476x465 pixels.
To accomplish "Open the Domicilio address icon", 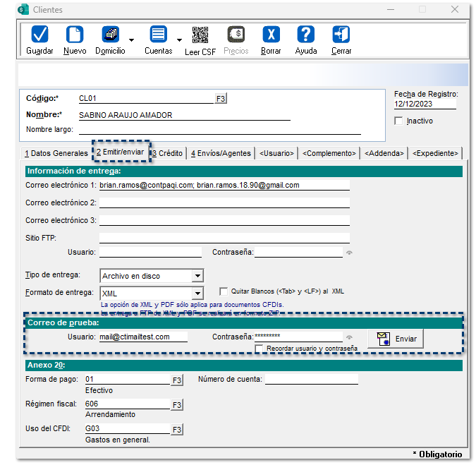I will [111, 35].
